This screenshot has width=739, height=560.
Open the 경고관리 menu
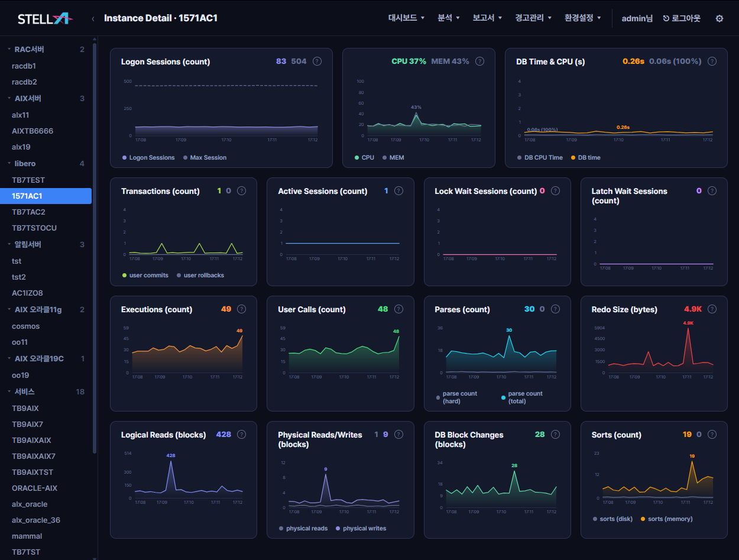(533, 18)
